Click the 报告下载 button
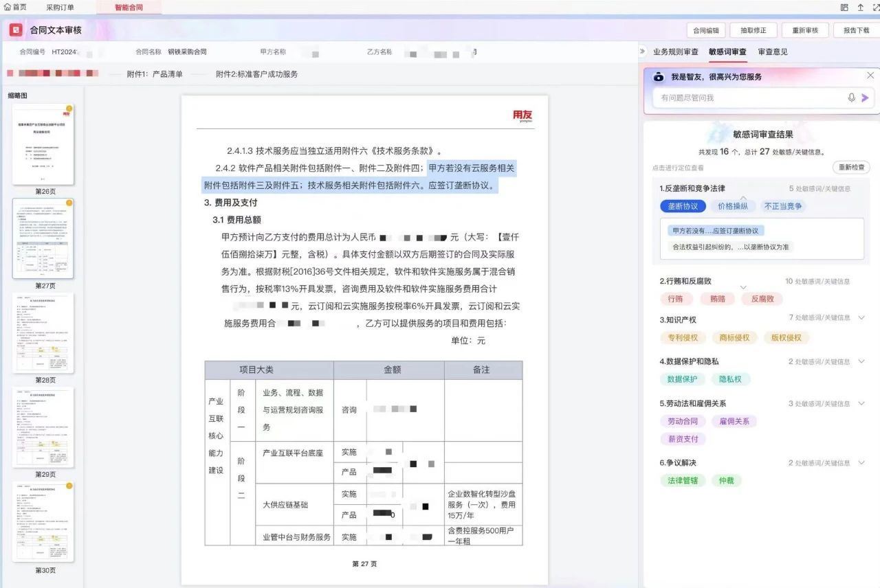Image resolution: width=880 pixels, height=588 pixels. pos(856,30)
